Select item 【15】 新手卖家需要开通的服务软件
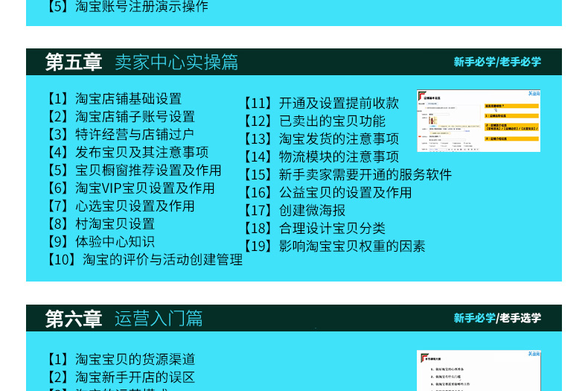Image resolution: width=588 pixels, height=391 pixels. point(348,174)
